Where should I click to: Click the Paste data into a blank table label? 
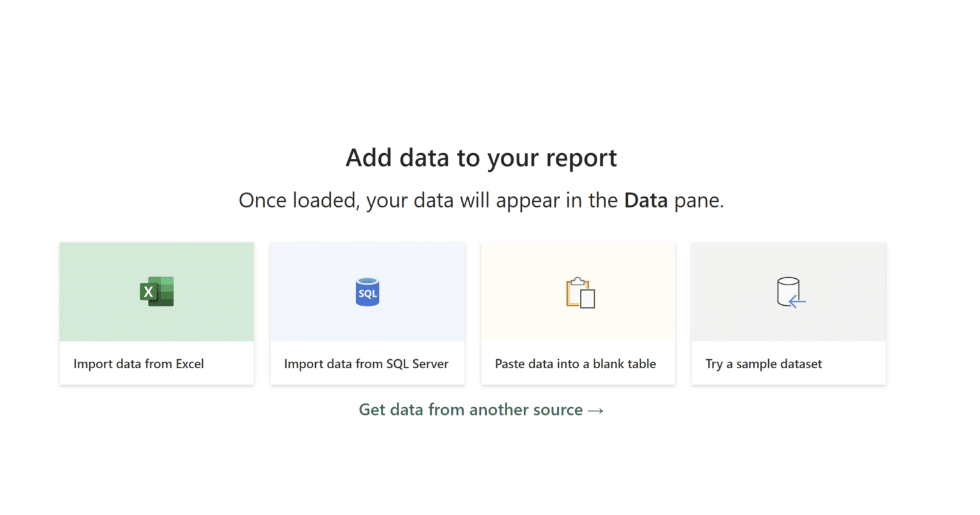point(575,363)
